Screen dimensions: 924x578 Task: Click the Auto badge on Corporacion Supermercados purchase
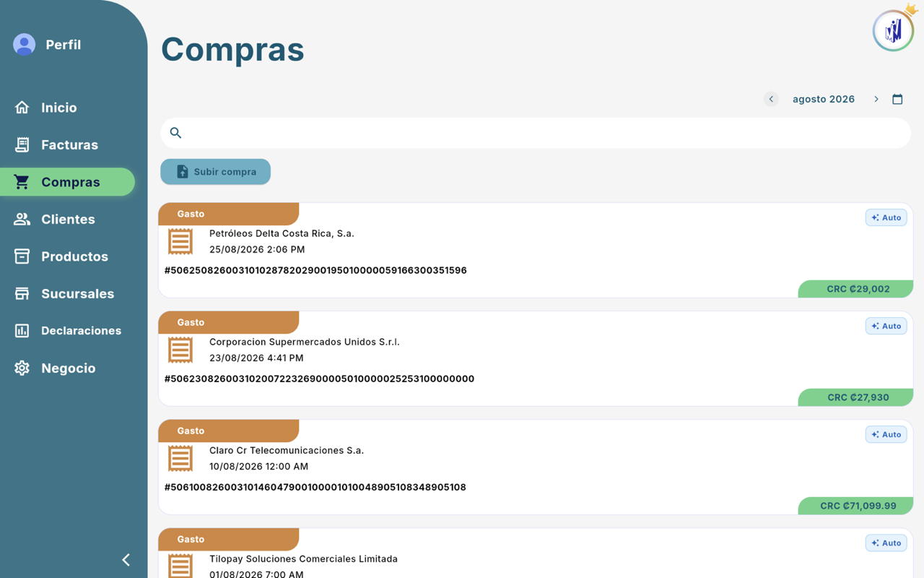click(886, 326)
